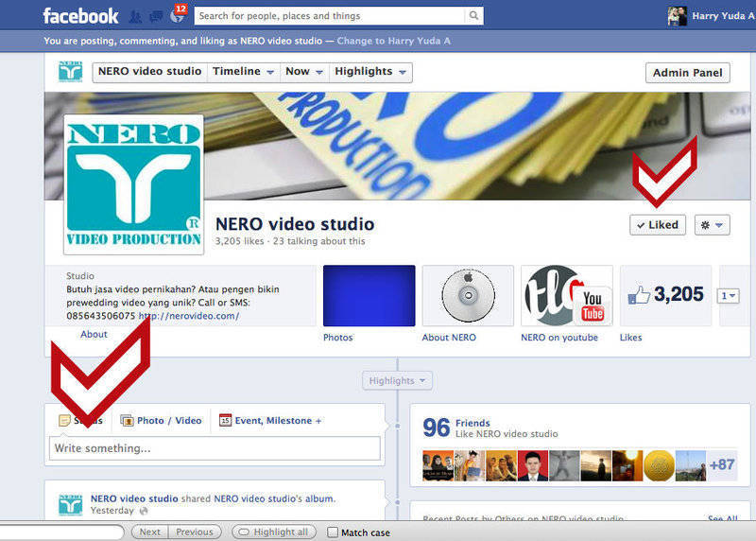This screenshot has height=541, width=756.
Task: Click the About link
Action: (x=94, y=335)
